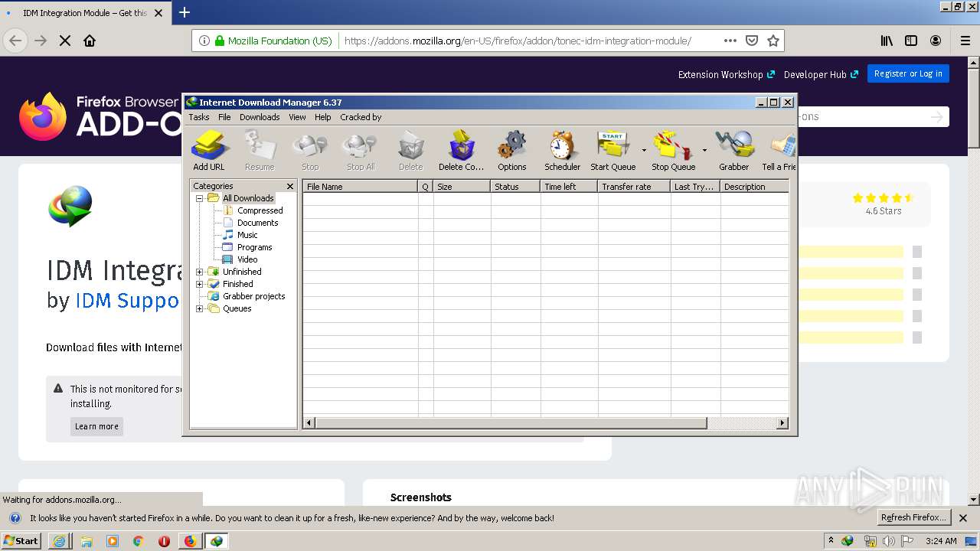Open the Extension Workshop link

coord(727,74)
